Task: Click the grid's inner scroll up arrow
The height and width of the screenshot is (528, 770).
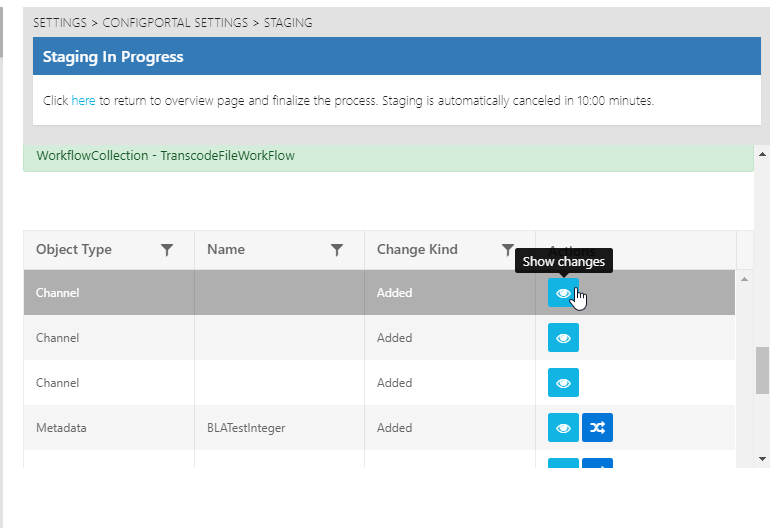Action: (743, 278)
